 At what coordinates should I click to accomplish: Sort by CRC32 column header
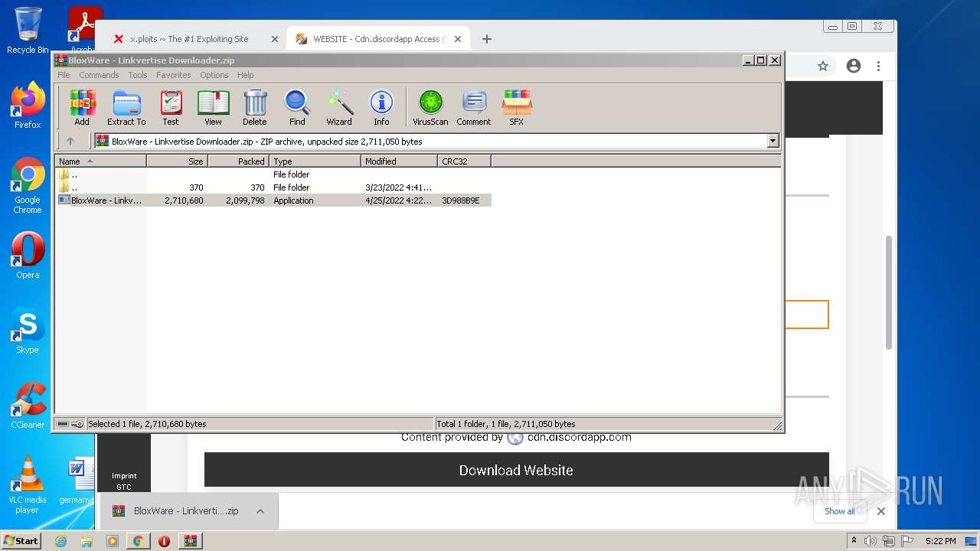[x=464, y=161]
